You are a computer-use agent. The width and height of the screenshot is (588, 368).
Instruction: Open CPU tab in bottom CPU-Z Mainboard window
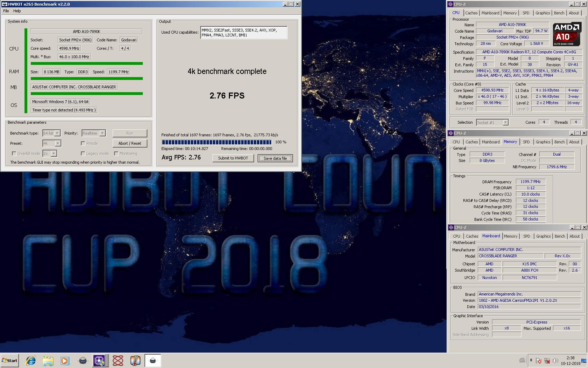[x=456, y=236]
